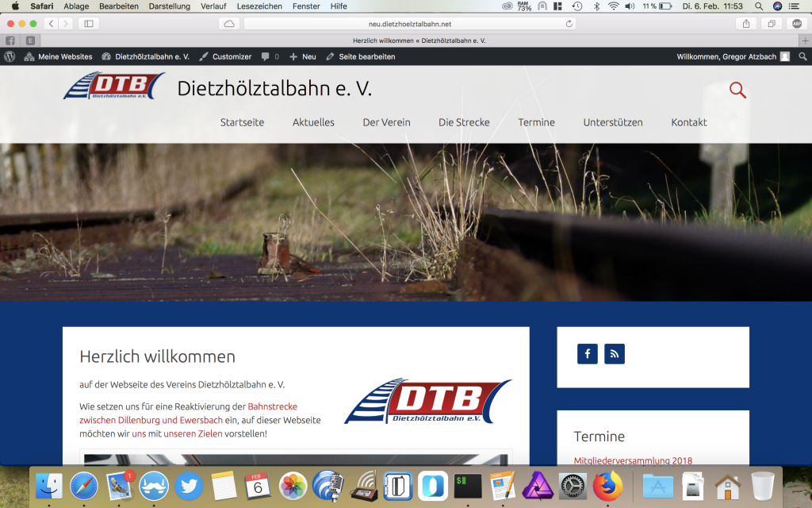Click Seite bearbeiten
Image resolution: width=812 pixels, height=508 pixels.
pyautogui.click(x=361, y=56)
